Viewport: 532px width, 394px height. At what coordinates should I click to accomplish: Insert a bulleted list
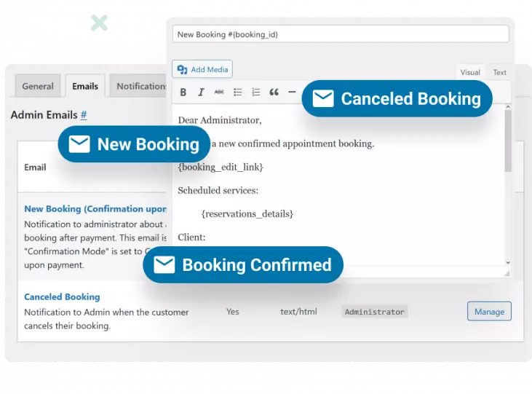tap(237, 92)
